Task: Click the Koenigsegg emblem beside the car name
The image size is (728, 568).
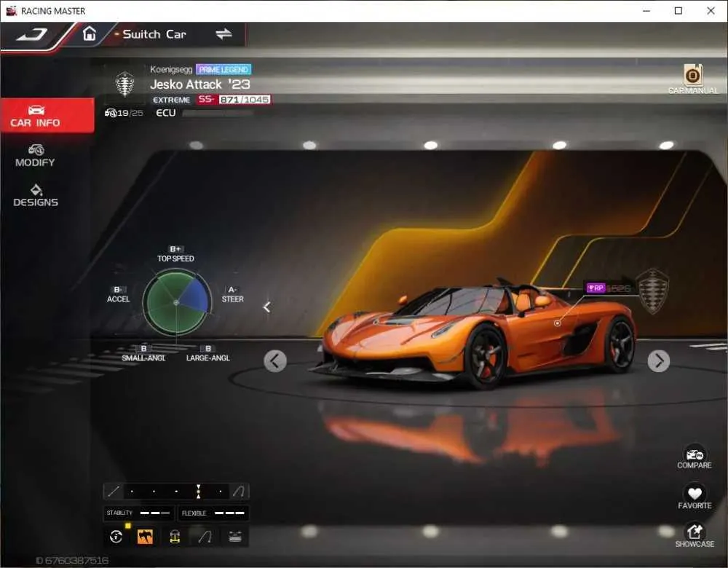Action: 125,84
